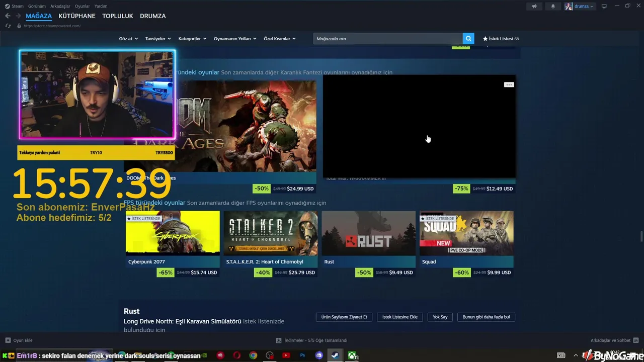Click the Cyberpunk -65% discount badge
Viewport: 644px width, 362px height.
166,273
